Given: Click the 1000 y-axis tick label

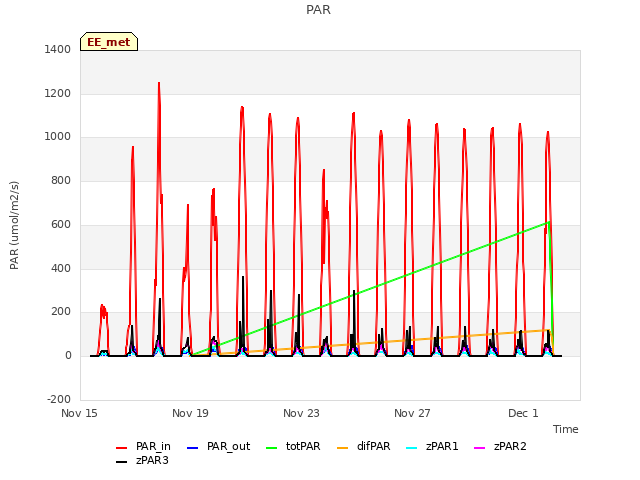Looking at the screenshot, I should (58, 137).
